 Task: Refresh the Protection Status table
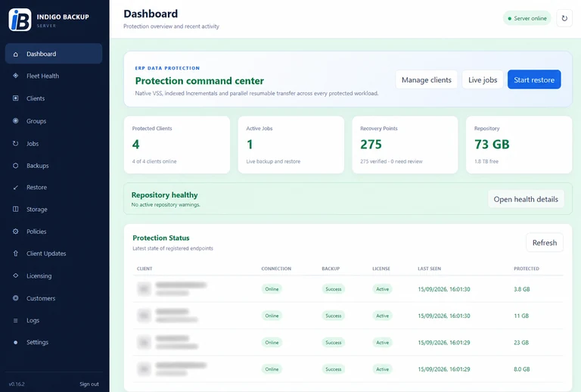click(545, 243)
